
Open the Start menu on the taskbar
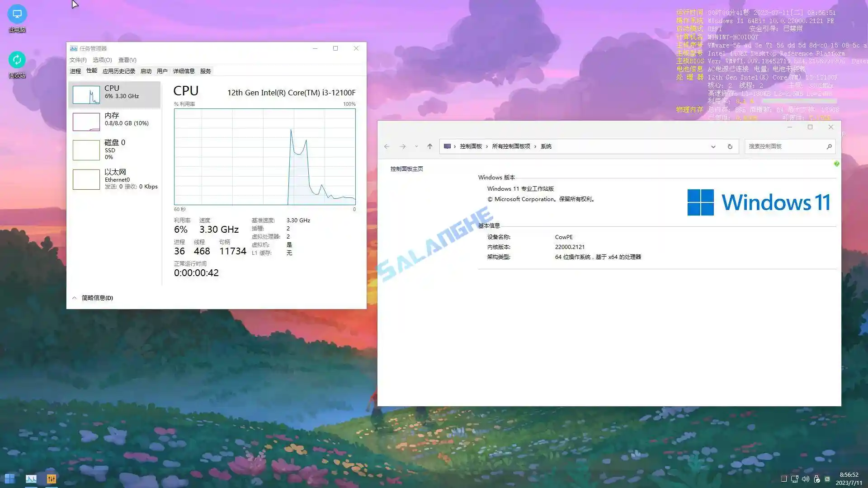[9, 479]
